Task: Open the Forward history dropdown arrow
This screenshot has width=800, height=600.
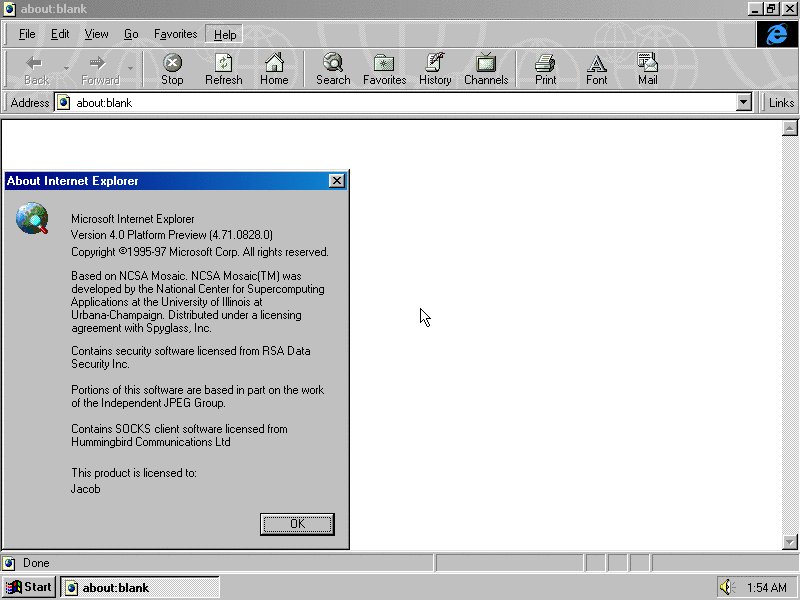Action: click(131, 69)
